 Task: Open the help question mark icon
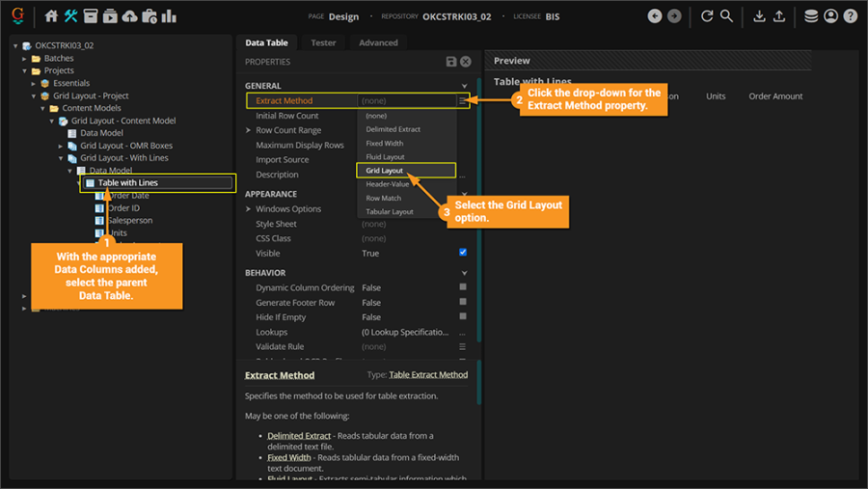[x=850, y=16]
